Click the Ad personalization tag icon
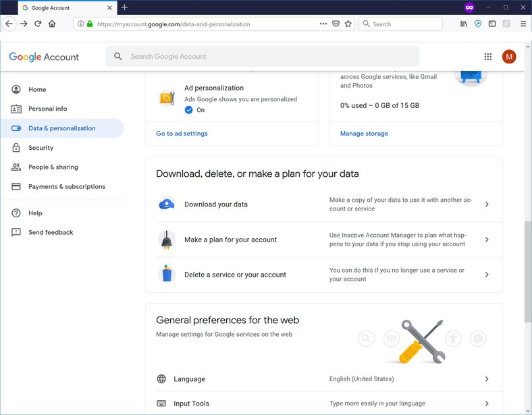 point(167,99)
